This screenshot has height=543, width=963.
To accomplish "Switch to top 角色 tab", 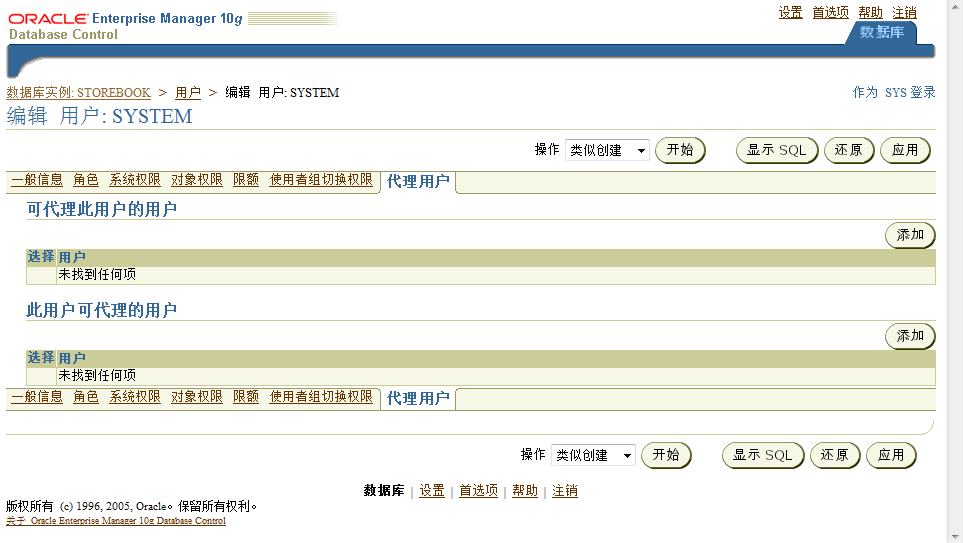I will click(x=86, y=179).
